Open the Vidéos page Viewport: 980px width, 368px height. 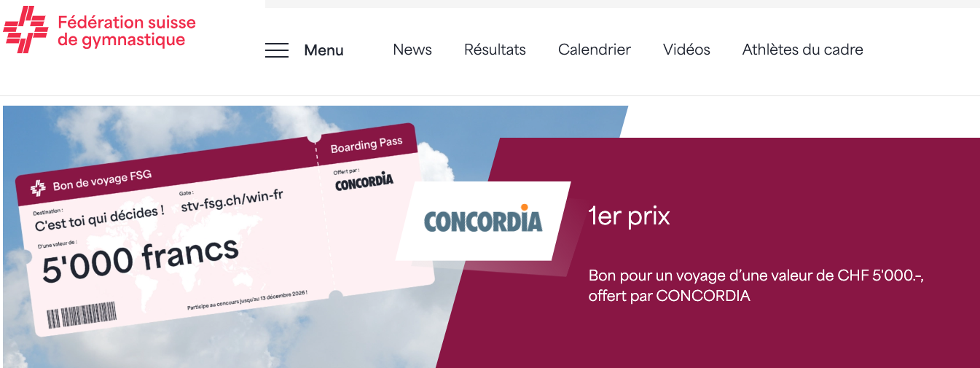686,50
